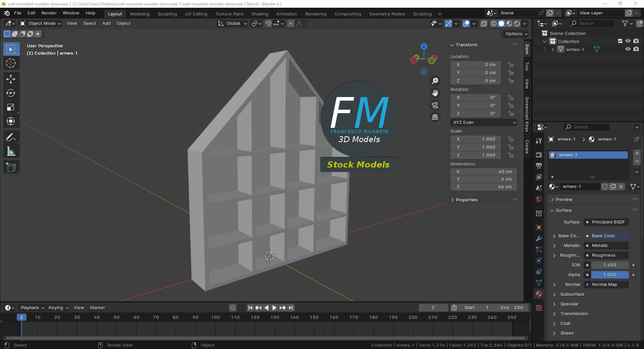Play the animation forward

[274, 308]
